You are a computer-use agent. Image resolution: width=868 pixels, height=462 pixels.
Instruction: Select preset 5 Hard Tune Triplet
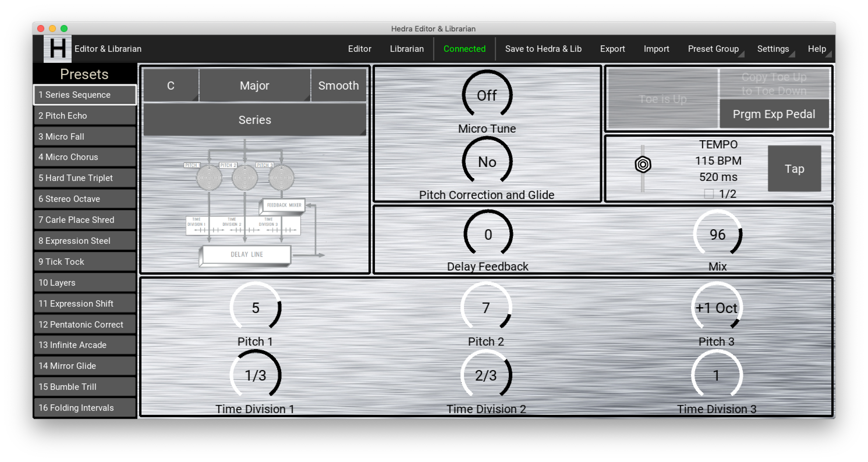point(85,178)
